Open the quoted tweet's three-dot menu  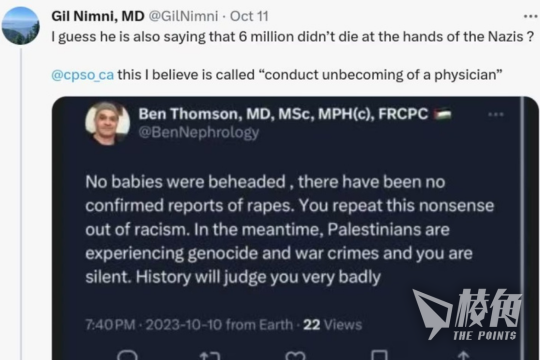tap(496, 114)
